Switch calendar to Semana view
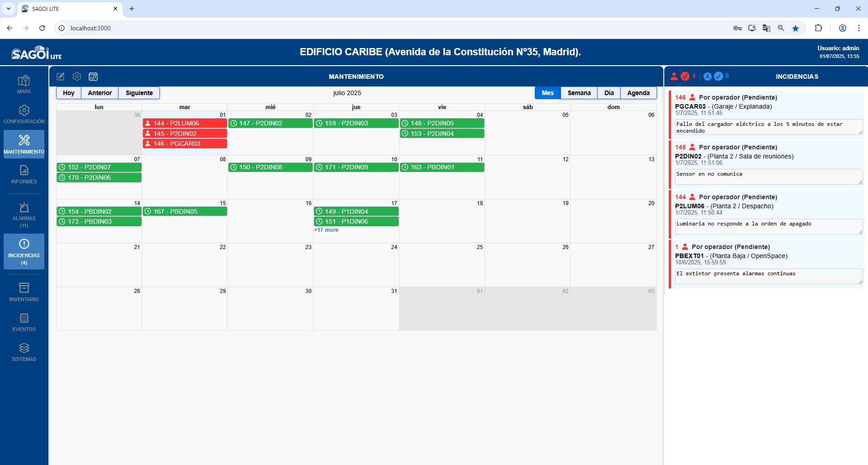The image size is (868, 465). 579,93
